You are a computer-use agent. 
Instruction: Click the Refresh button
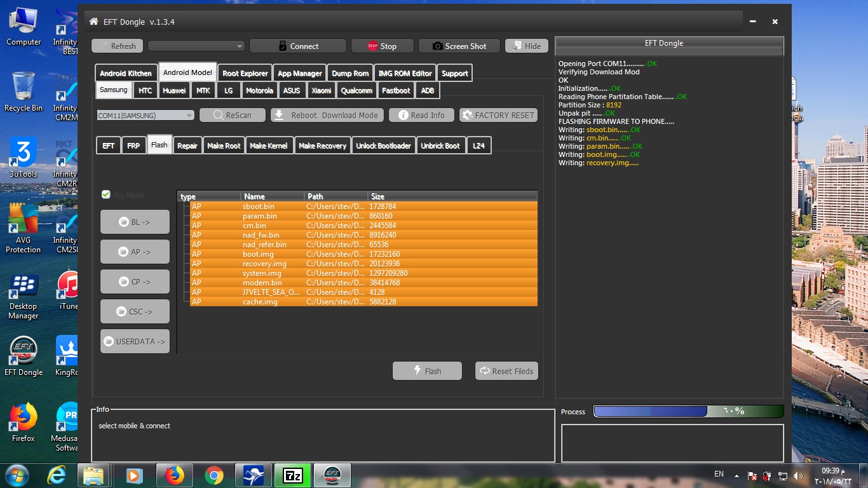(x=117, y=46)
